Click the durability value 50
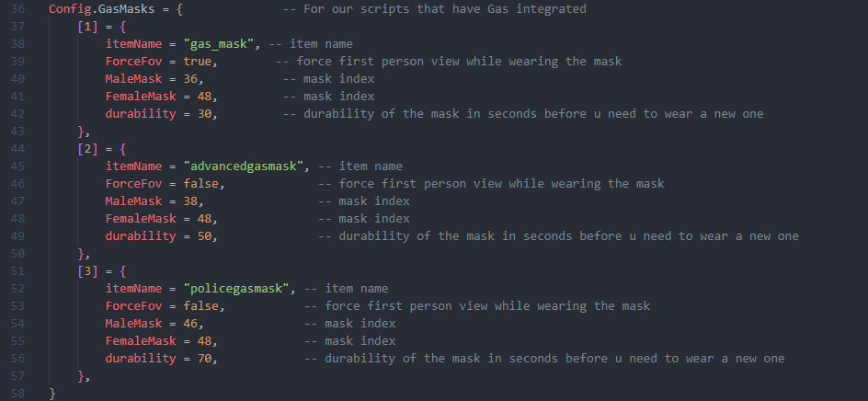This screenshot has width=868, height=401. coord(204,236)
